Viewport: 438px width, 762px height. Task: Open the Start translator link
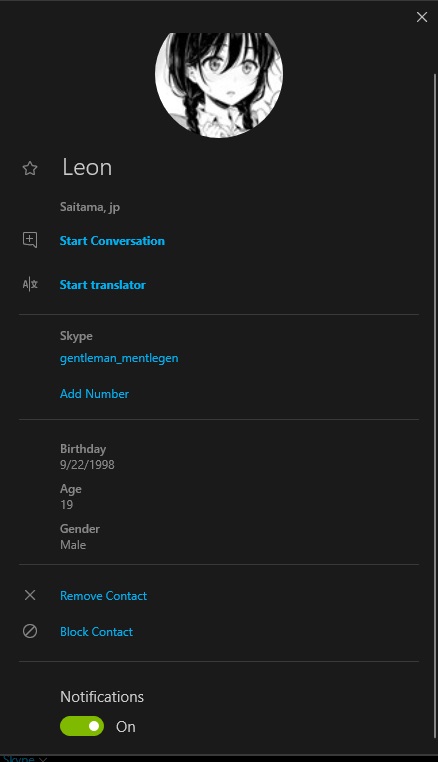pyautogui.click(x=103, y=285)
